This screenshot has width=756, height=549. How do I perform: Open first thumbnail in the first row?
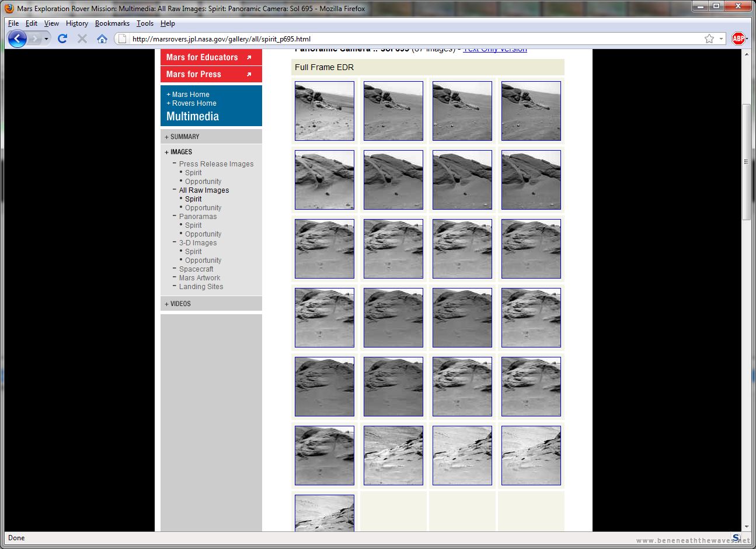click(x=325, y=111)
